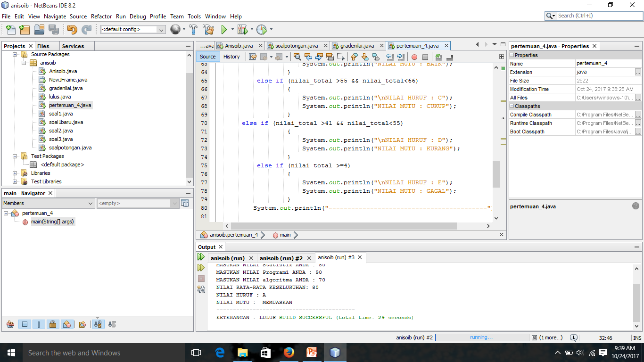Click the Open Project toolbar icon
Screen dimensions: 644x362
coord(39,29)
